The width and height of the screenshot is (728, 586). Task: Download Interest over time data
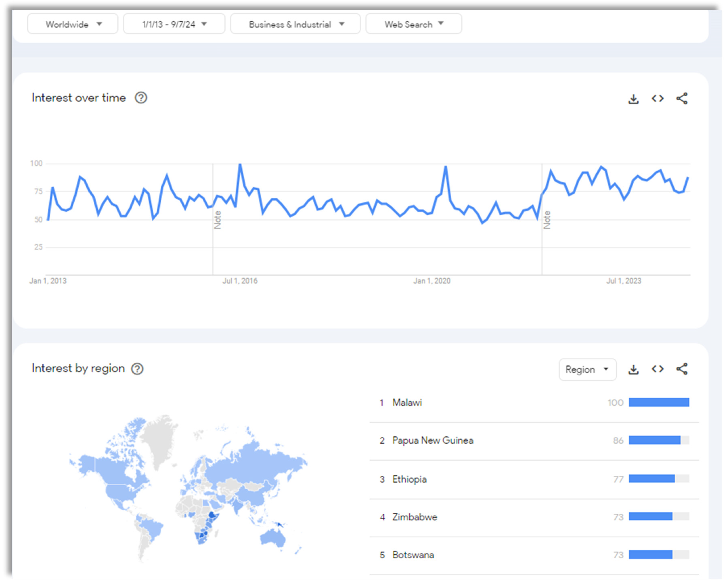pos(633,99)
